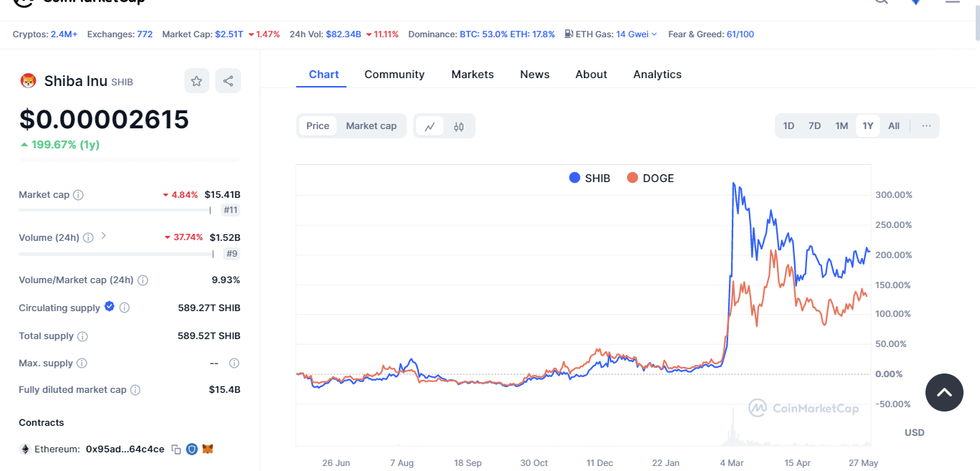The image size is (980, 471).
Task: Open Market cap info tooltip icon
Action: point(79,195)
